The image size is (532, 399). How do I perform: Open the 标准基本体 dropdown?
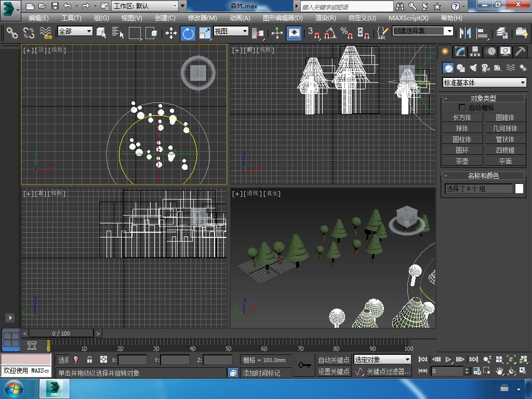click(484, 83)
